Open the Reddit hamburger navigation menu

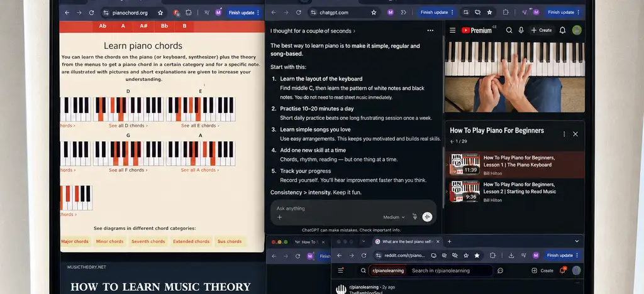[x=340, y=270]
